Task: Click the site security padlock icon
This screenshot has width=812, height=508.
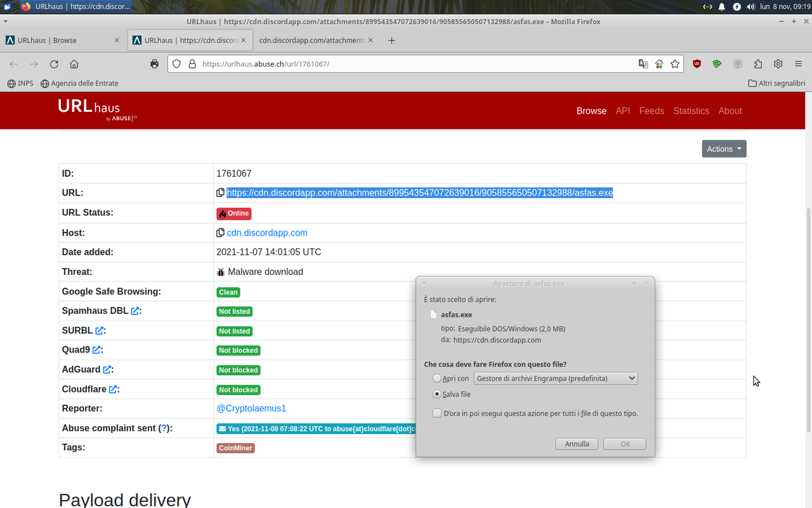Action: click(192, 64)
